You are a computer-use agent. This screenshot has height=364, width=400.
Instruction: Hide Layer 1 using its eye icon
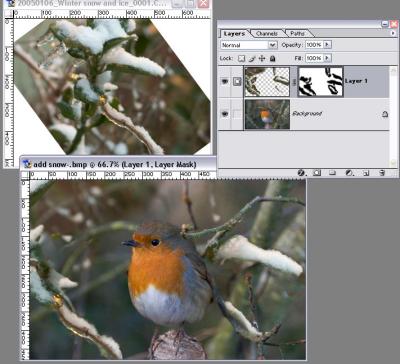(x=225, y=81)
